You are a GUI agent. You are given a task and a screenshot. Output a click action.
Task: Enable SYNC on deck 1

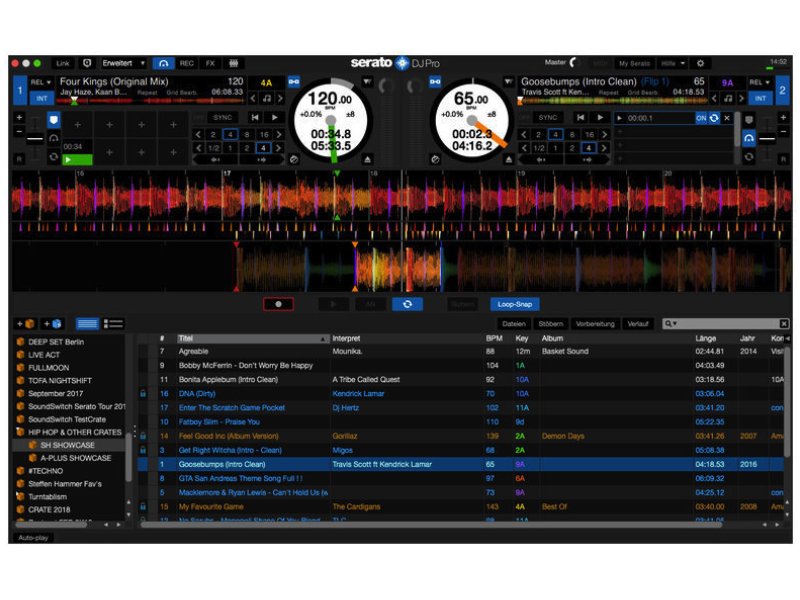222,117
